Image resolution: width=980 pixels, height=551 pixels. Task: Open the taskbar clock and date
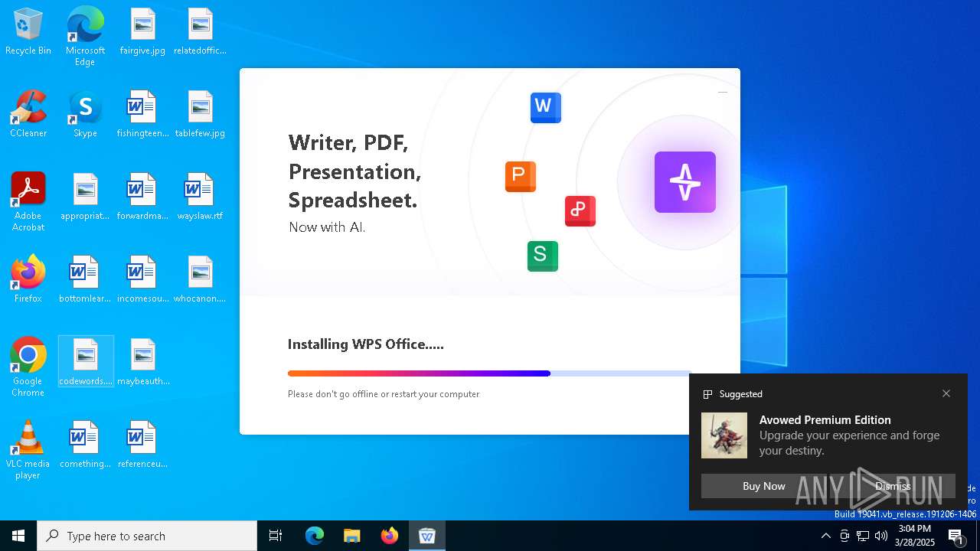point(916,536)
